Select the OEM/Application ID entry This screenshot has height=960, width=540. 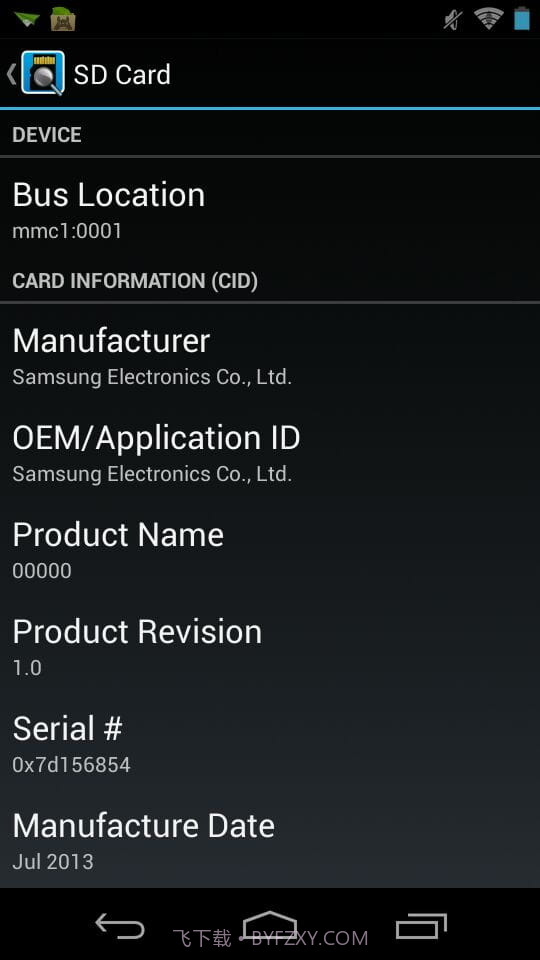coord(270,454)
